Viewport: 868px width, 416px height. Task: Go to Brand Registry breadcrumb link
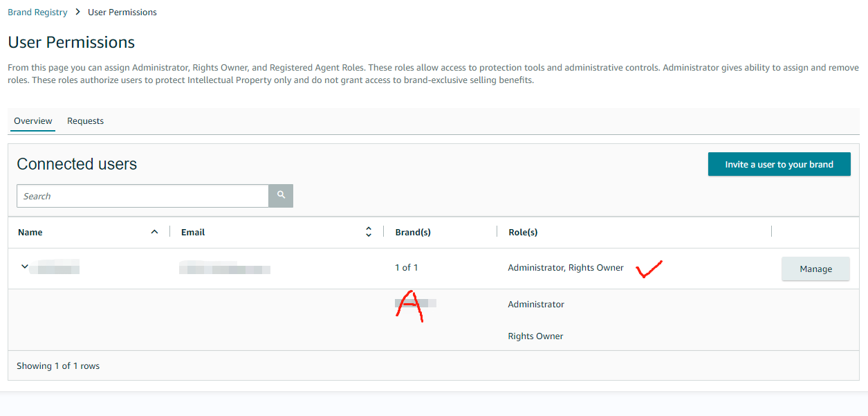point(37,12)
